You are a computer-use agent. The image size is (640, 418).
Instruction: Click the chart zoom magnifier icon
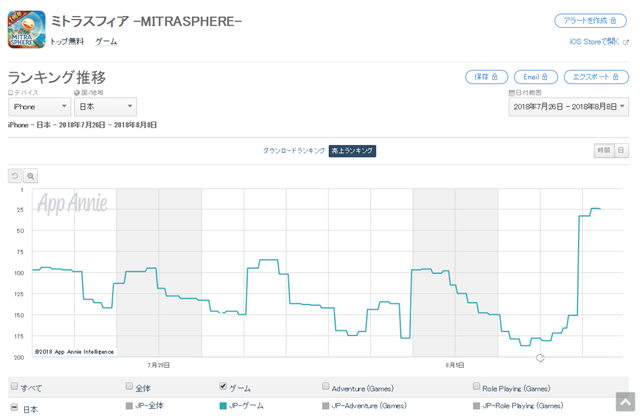(31, 176)
